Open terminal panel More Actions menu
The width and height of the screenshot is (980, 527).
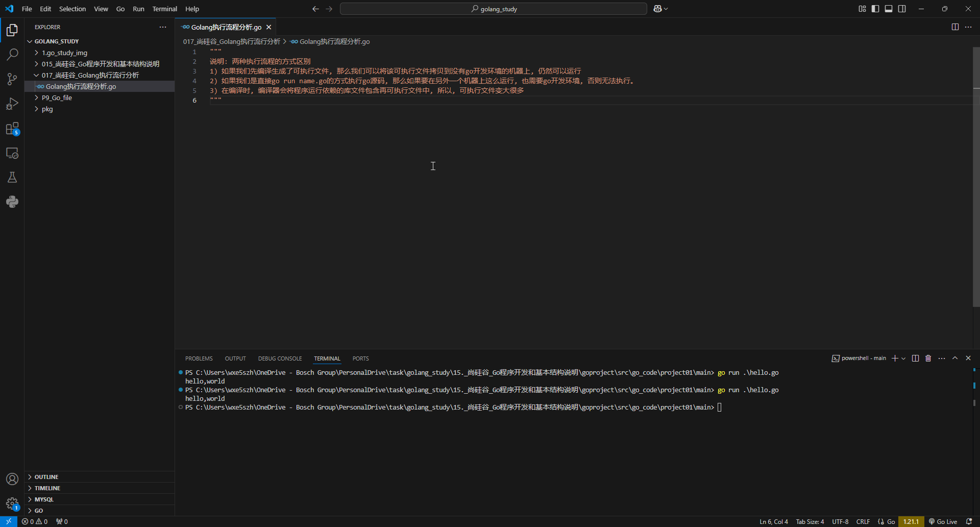click(x=942, y=358)
